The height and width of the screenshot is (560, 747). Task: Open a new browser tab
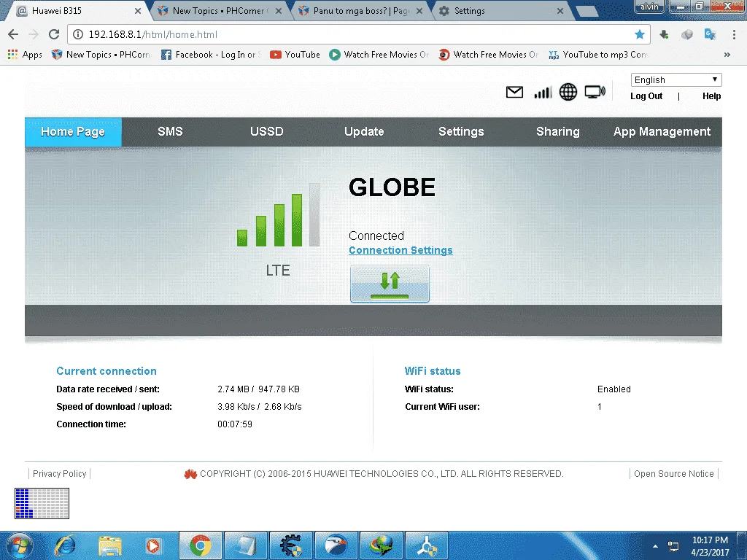pos(587,12)
